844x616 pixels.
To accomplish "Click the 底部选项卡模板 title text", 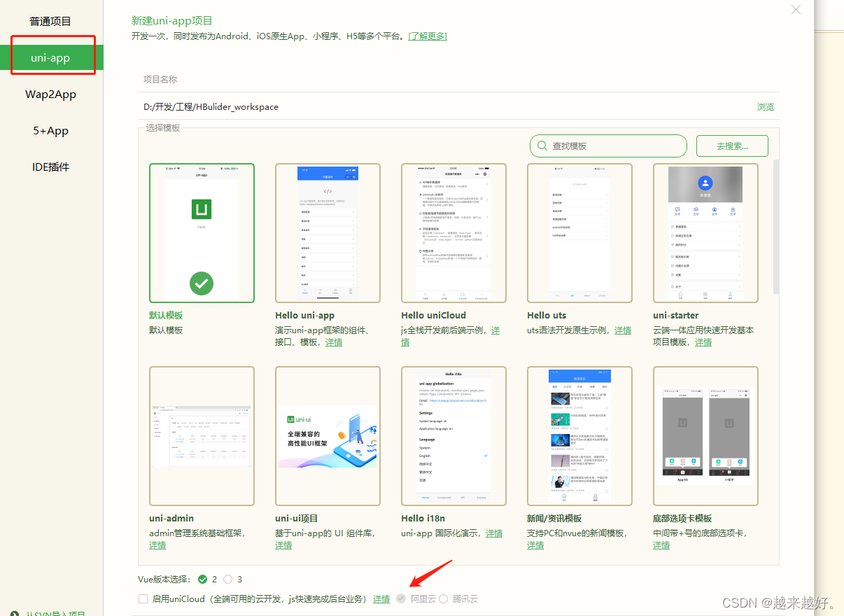I will [682, 518].
